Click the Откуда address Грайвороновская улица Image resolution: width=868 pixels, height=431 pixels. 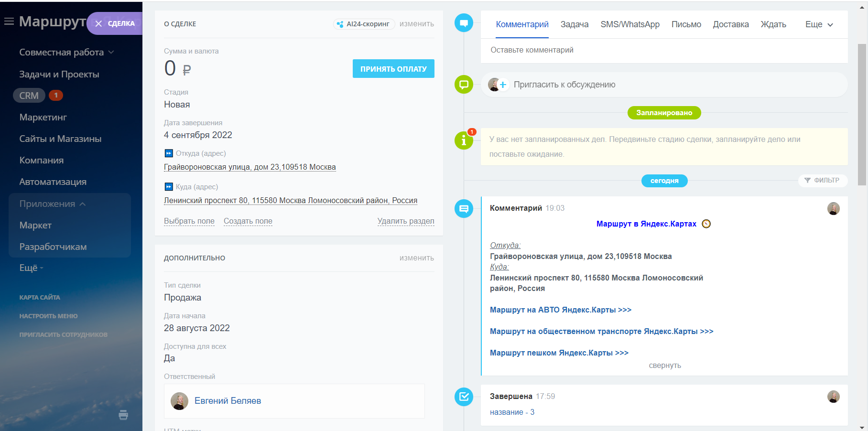click(x=250, y=167)
